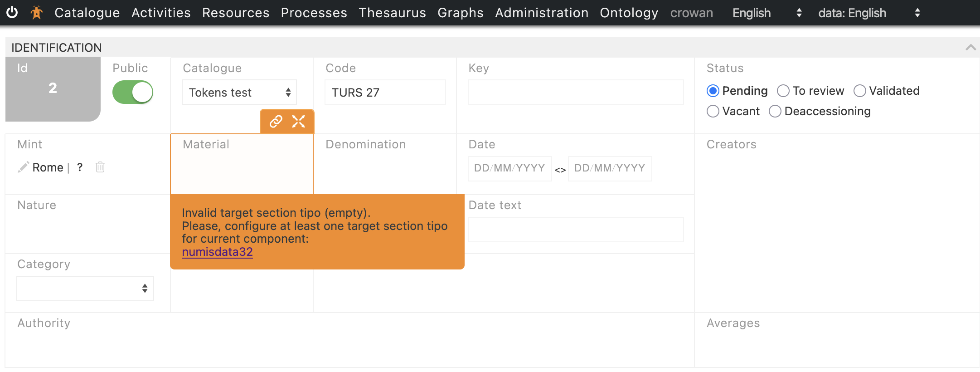Click the Date text input field
The width and height of the screenshot is (980, 372).
(576, 230)
